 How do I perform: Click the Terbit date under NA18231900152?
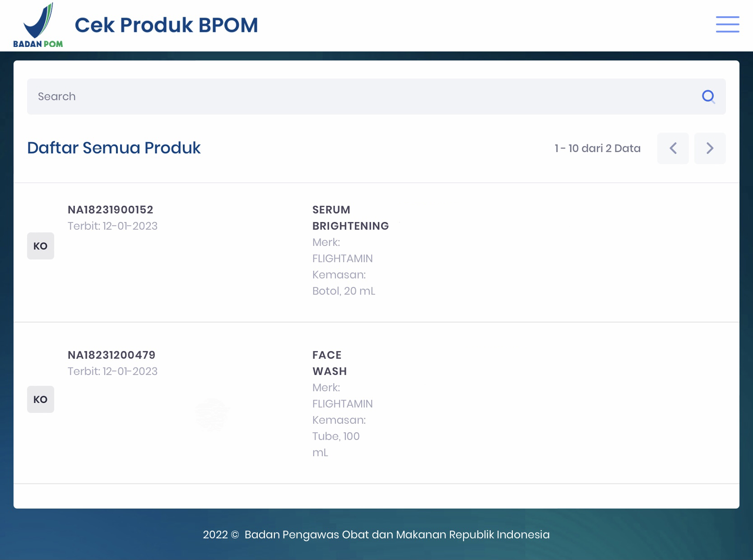[112, 226]
